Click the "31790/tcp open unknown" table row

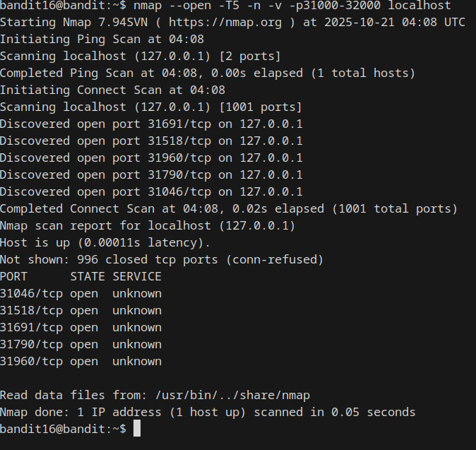coord(81,344)
